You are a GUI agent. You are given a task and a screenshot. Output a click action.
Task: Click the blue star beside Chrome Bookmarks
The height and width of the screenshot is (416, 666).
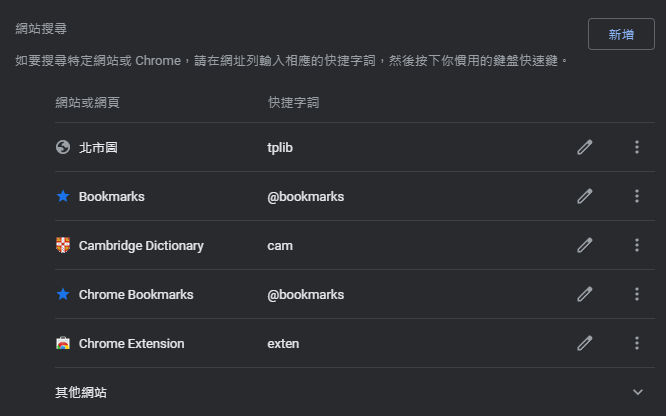(63, 295)
